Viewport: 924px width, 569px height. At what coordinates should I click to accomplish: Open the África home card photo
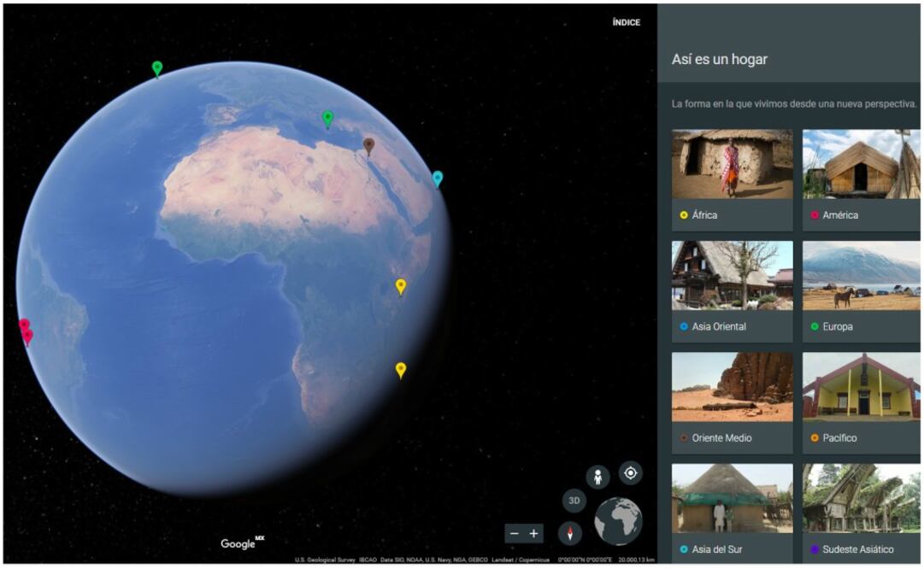coord(732,164)
